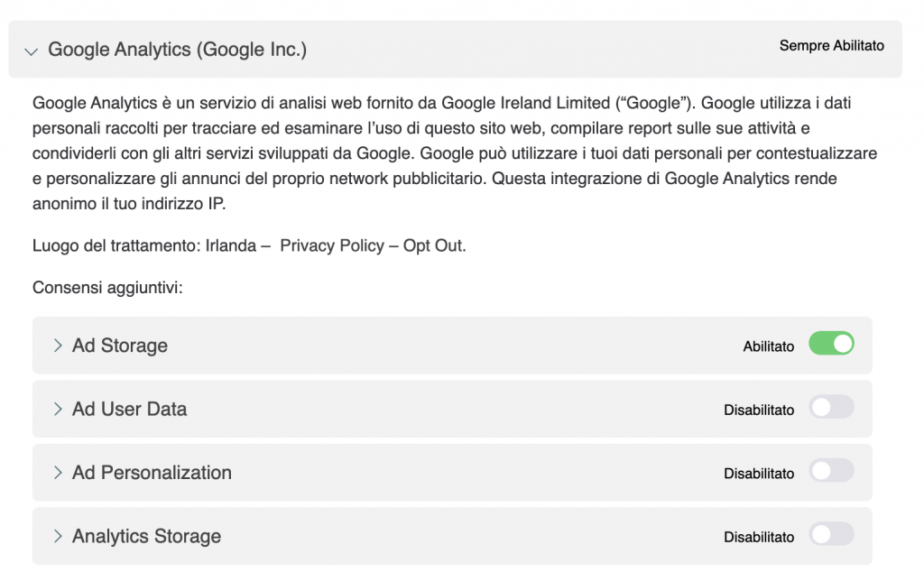Open the Privacy Policy link
This screenshot has height=572, width=924.
click(332, 245)
